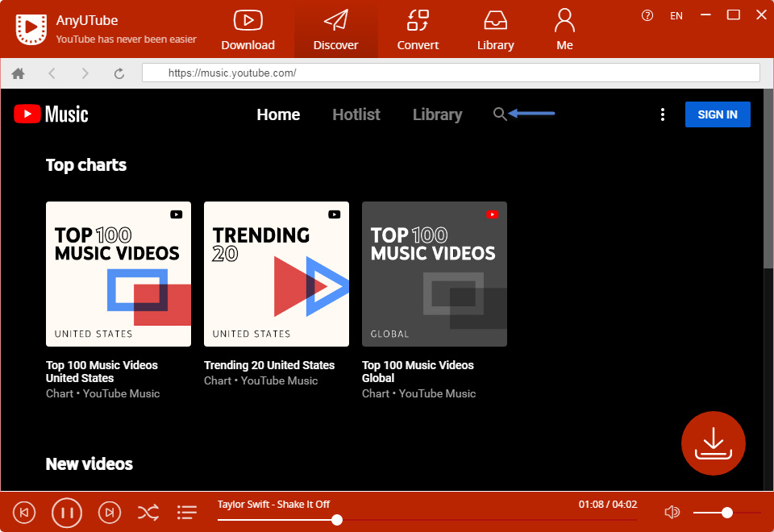The width and height of the screenshot is (774, 532).
Task: Open the Trending 20 chart thumbnail
Action: (277, 274)
